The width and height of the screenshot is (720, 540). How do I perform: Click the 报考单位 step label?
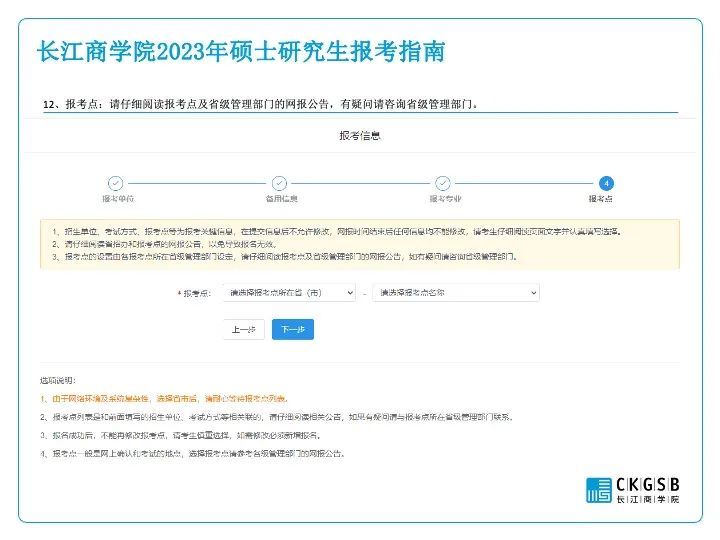[118, 199]
